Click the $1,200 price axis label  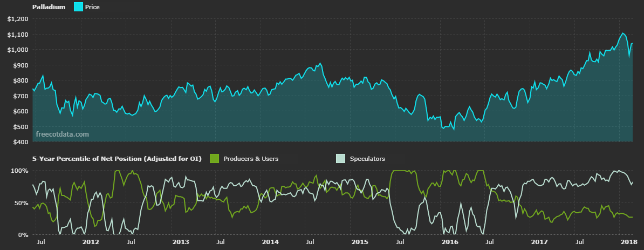coord(18,19)
